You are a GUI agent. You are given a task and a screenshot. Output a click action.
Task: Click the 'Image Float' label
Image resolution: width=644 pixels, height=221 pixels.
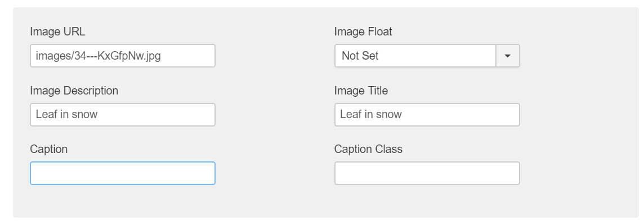[363, 31]
